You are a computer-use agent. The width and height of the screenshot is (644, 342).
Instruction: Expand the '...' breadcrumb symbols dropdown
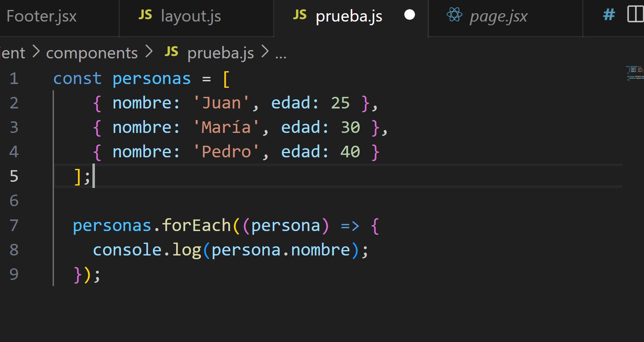280,53
